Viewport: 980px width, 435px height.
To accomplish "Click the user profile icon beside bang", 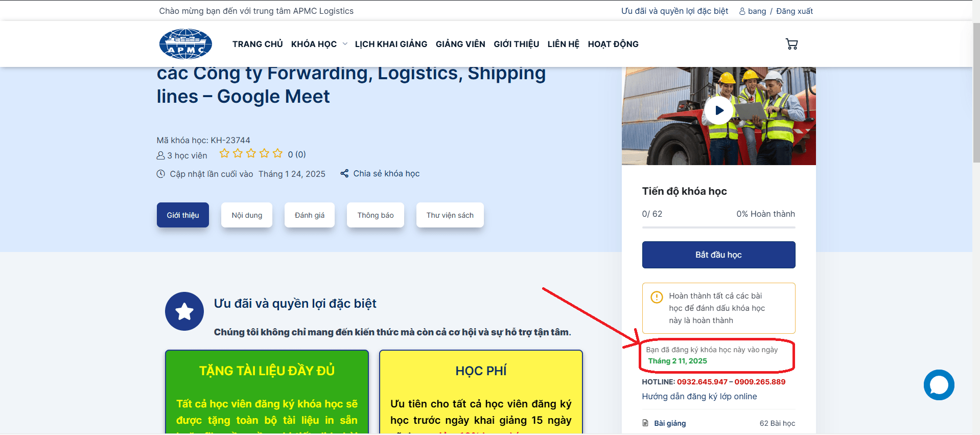I will (x=742, y=11).
